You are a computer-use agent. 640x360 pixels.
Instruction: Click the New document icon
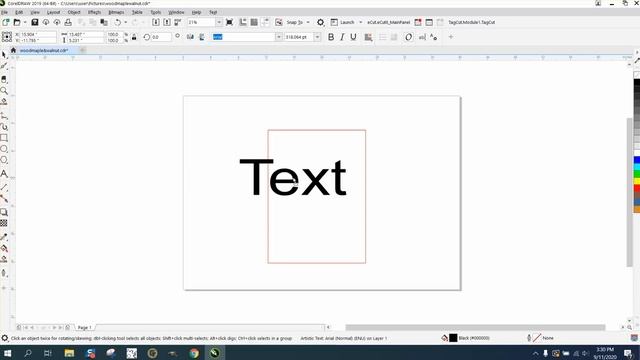pyautogui.click(x=6, y=22)
